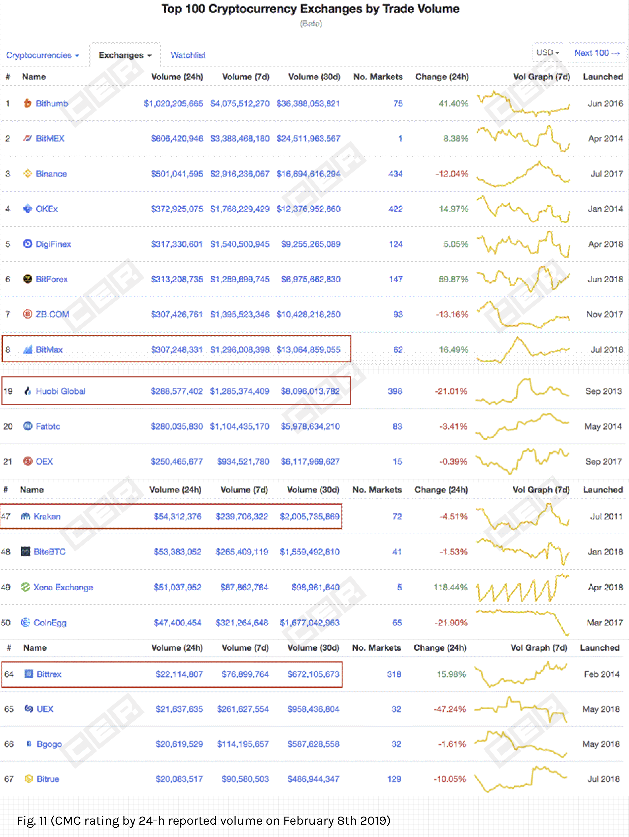629x837 pixels.
Task: Open the Cryptocurrencies dropdown menu
Action: coord(43,55)
